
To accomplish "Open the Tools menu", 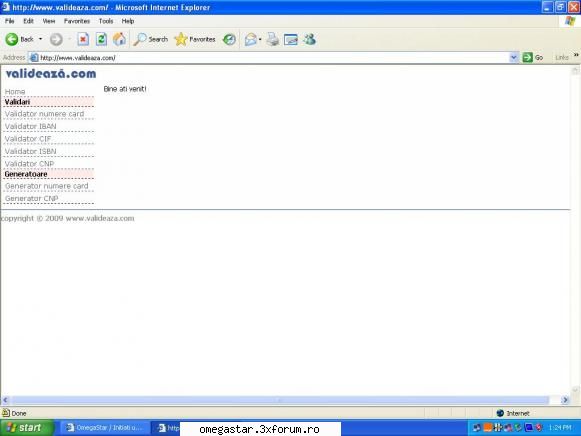I will click(106, 21).
